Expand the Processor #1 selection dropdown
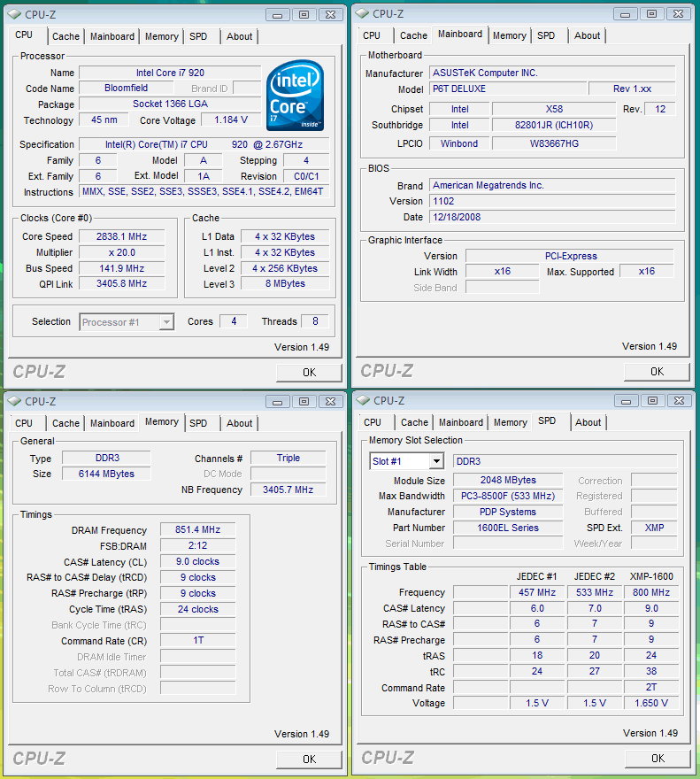 click(x=166, y=322)
